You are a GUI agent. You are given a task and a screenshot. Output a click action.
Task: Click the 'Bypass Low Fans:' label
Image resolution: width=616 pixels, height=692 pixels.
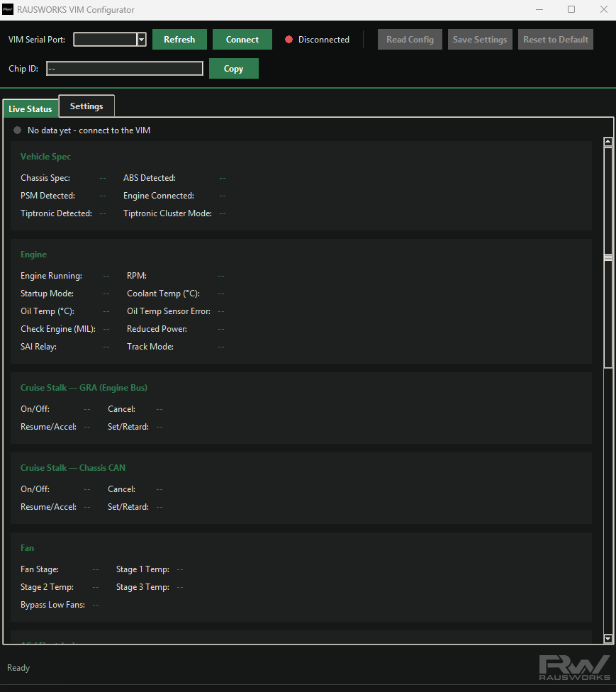pyautogui.click(x=53, y=605)
